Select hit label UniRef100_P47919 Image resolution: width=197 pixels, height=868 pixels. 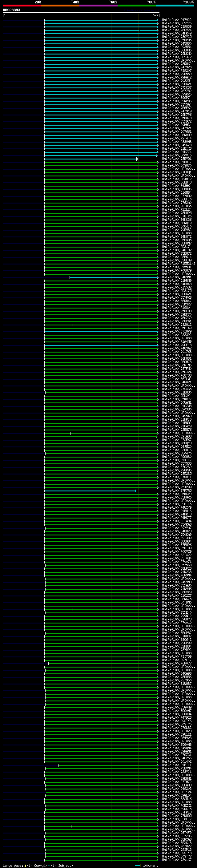[x=177, y=111]
